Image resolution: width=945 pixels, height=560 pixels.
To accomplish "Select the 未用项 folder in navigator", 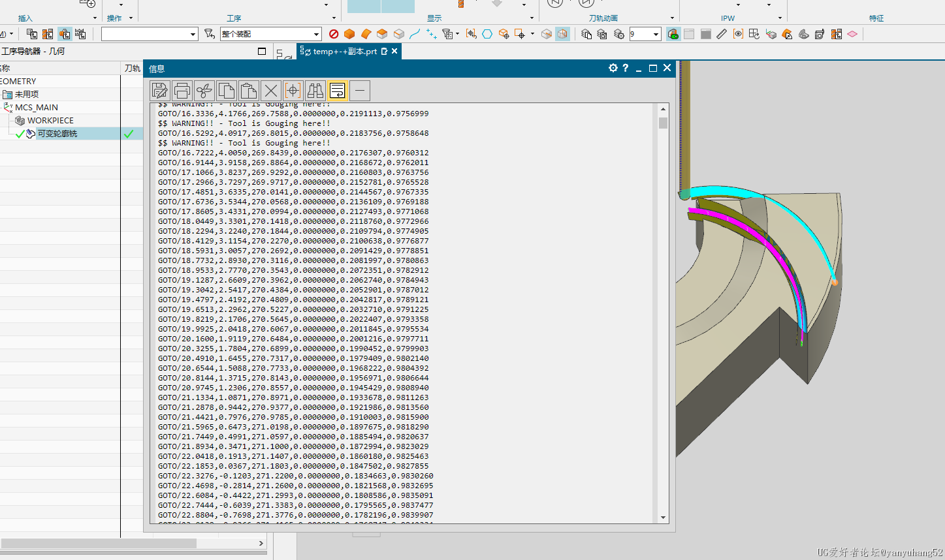I will (27, 94).
